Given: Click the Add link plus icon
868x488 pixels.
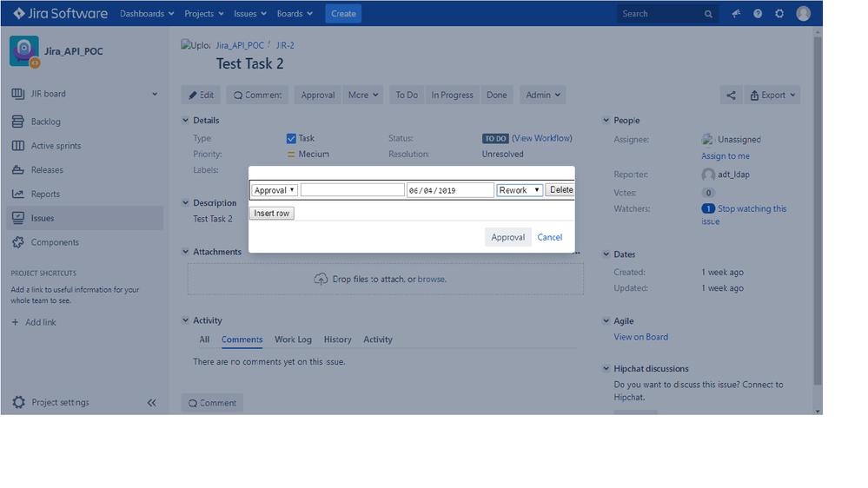Looking at the screenshot, I should pos(15,322).
